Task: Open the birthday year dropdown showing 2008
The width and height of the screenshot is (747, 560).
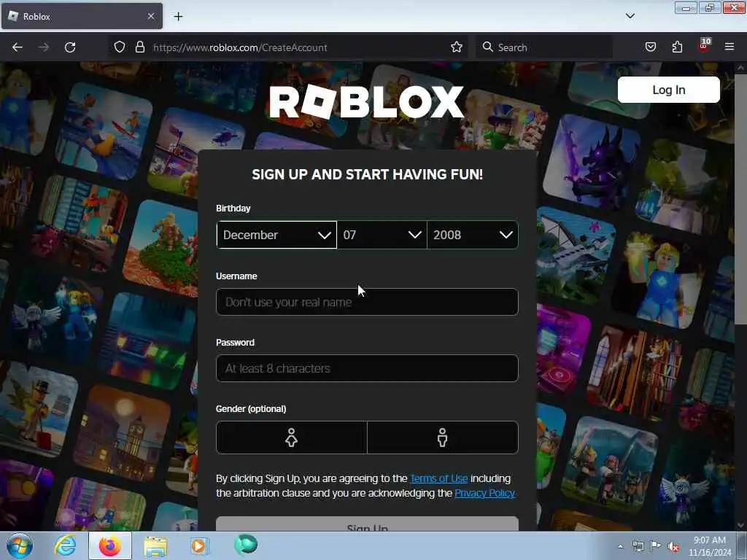Action: click(x=473, y=235)
